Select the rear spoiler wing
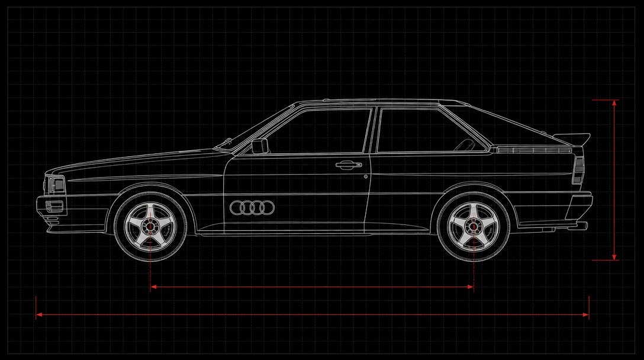 click(x=573, y=139)
